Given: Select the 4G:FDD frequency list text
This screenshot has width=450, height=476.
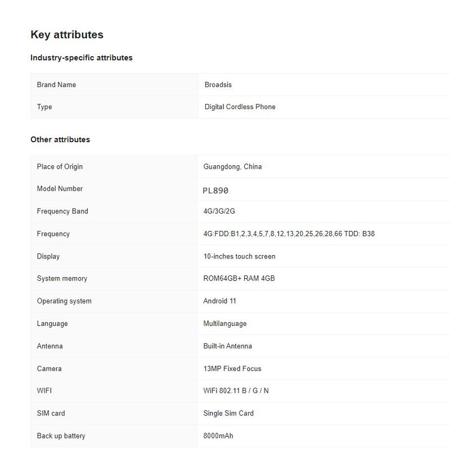Looking at the screenshot, I should [x=289, y=234].
